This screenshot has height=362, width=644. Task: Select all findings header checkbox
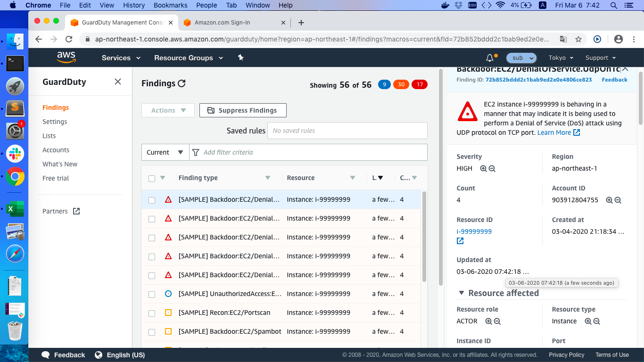(x=152, y=178)
